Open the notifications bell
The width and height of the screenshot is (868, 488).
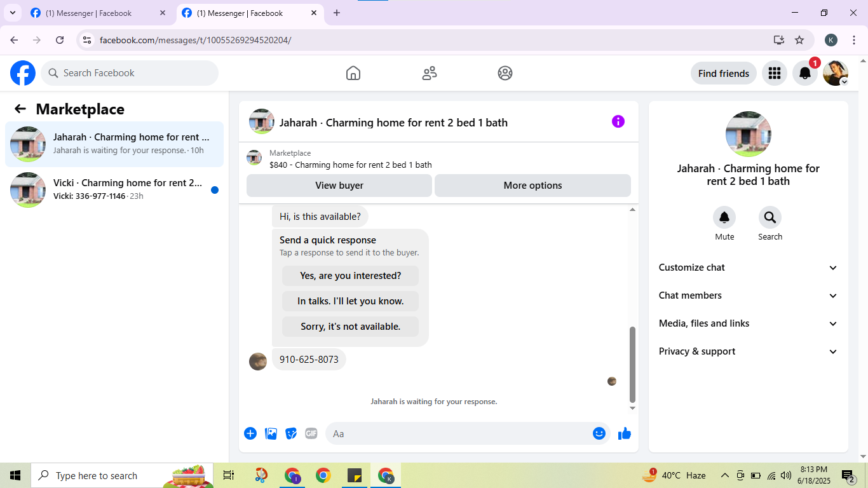(805, 73)
